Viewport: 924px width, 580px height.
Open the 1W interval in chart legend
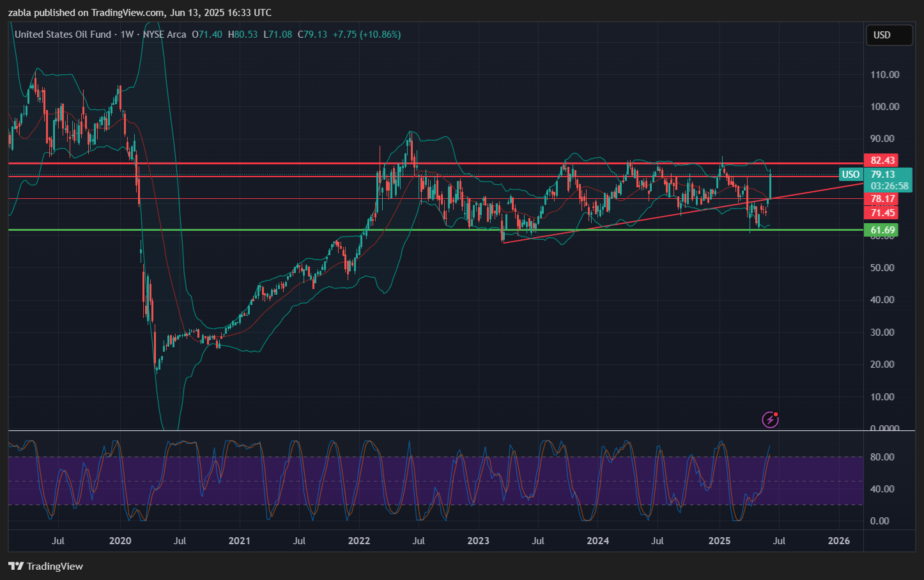coord(127,35)
